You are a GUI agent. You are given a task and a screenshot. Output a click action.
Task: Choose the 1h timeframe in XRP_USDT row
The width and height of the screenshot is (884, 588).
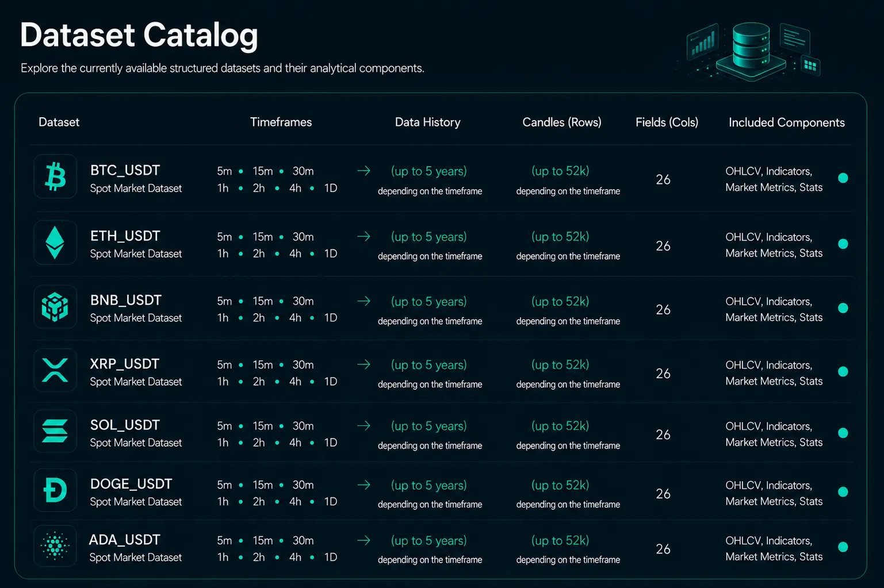[x=223, y=382]
